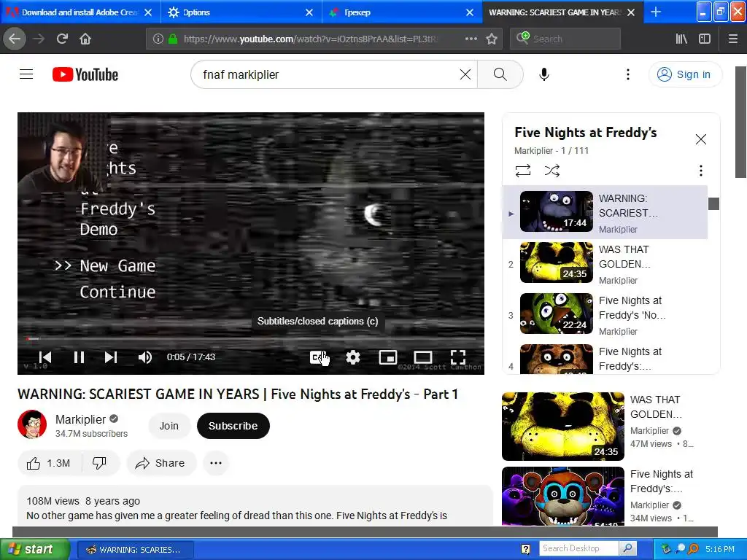This screenshot has height=560, width=747.
Task: Skip to previous video in player
Action: (x=45, y=357)
